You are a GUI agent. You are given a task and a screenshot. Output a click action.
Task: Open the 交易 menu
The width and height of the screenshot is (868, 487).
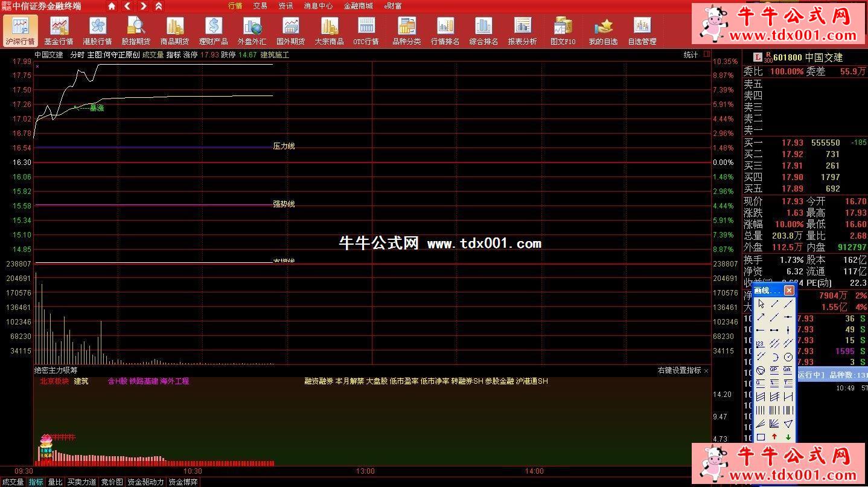pos(260,6)
